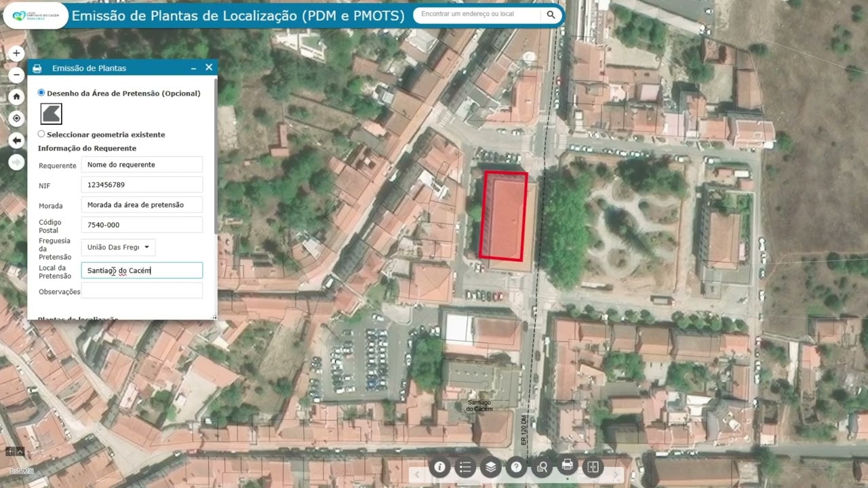Open the info widget in bottom toolbar
Viewport: 868px width, 488px height.
(439, 467)
